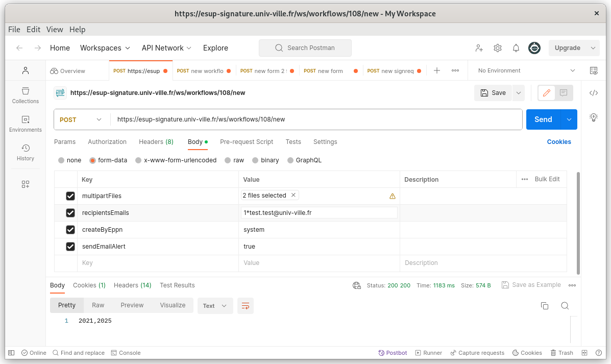Click the Cookies link
The height and width of the screenshot is (364, 611).
[559, 142]
